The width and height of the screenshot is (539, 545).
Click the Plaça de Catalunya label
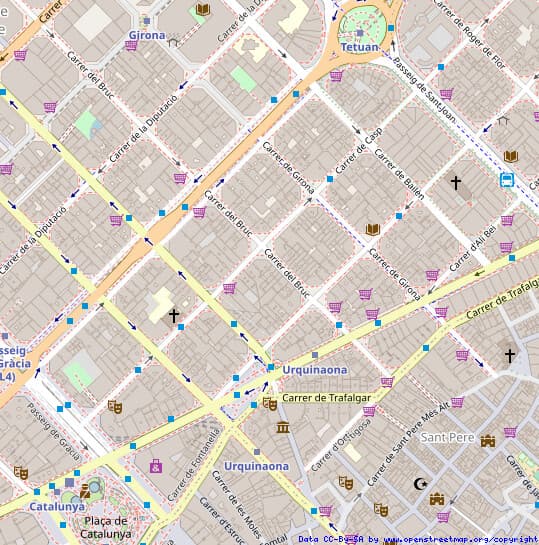(x=106, y=527)
